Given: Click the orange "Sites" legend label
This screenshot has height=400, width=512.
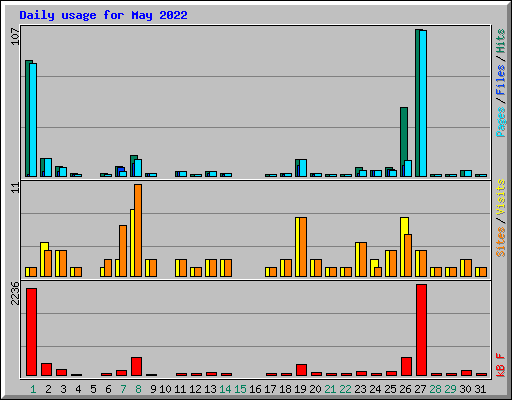Looking at the screenshot, I should (501, 242).
